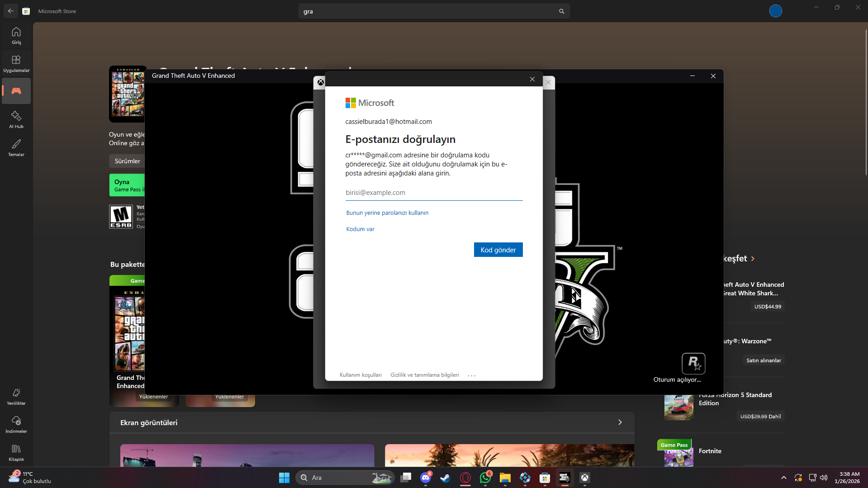Close the Grand Theft Auto V Enhanced window
The width and height of the screenshot is (868, 488).
coord(713,76)
